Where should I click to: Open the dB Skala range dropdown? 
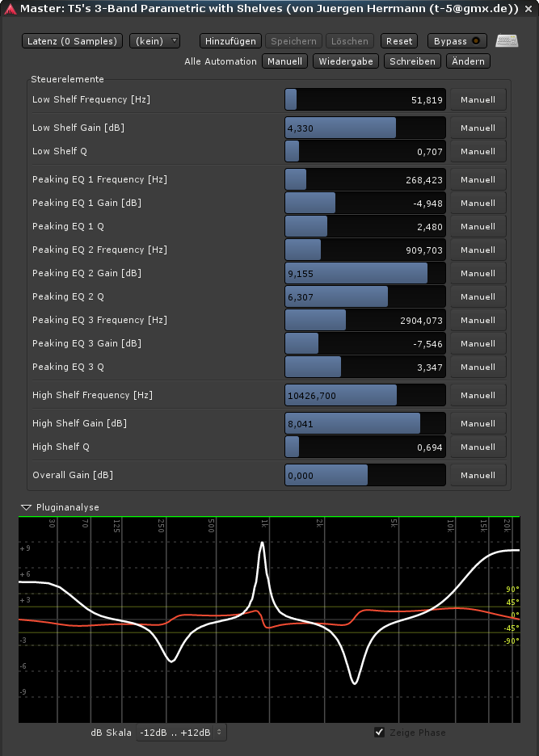pyautogui.click(x=182, y=733)
